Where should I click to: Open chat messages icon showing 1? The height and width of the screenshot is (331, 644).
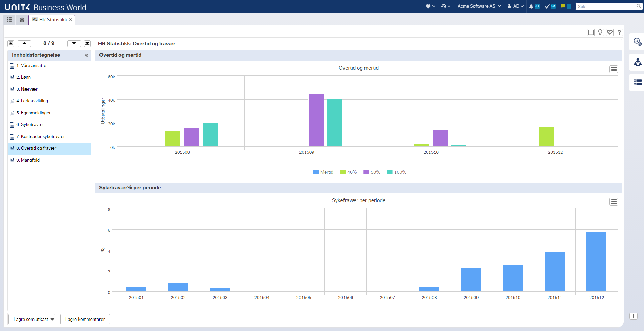click(x=566, y=6)
